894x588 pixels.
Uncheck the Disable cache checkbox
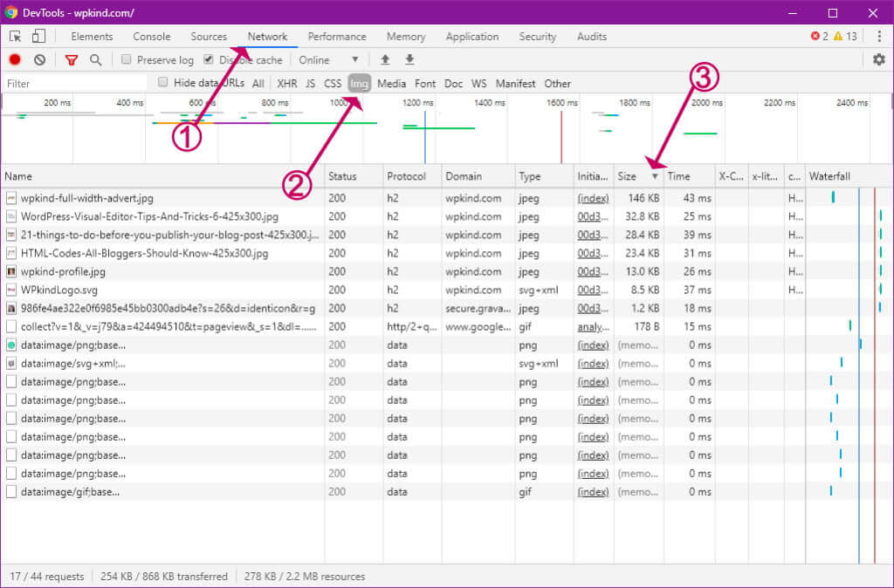[209, 60]
